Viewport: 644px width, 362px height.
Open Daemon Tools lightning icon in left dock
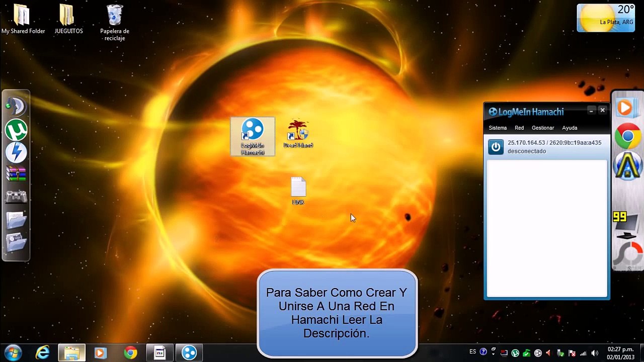click(16, 153)
